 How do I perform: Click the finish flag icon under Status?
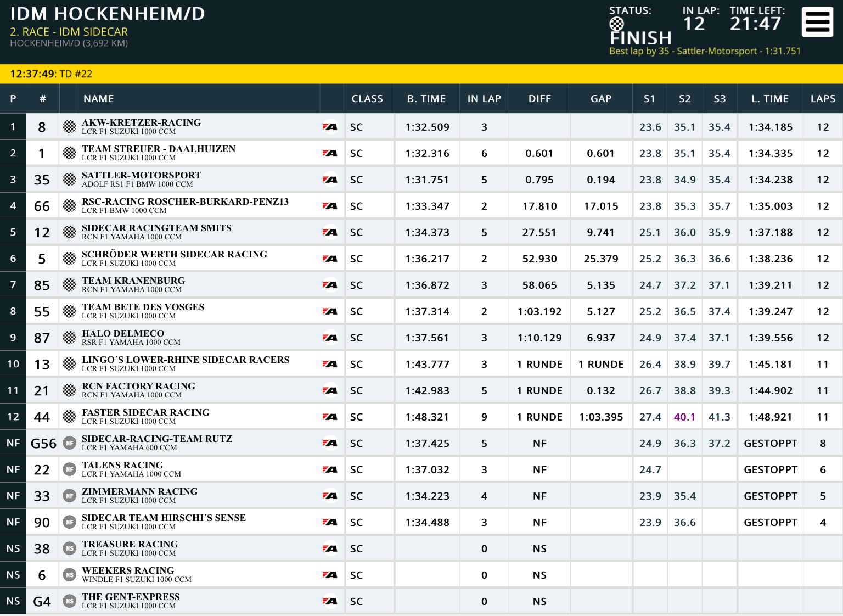(616, 24)
